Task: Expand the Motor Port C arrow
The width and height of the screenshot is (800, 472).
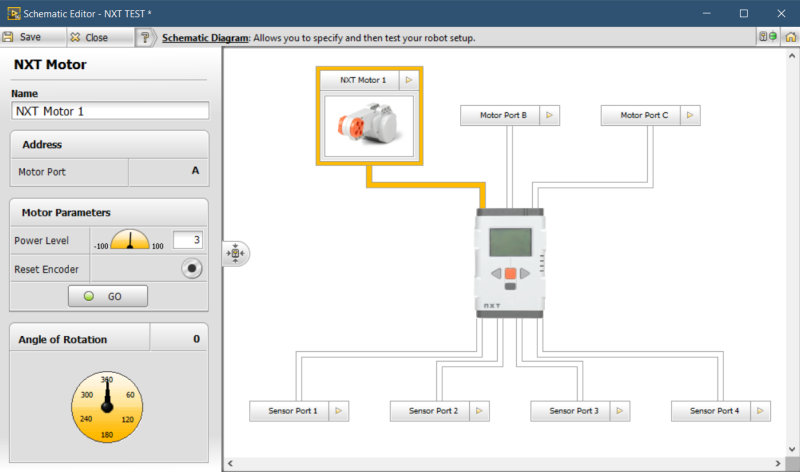Action: [690, 115]
